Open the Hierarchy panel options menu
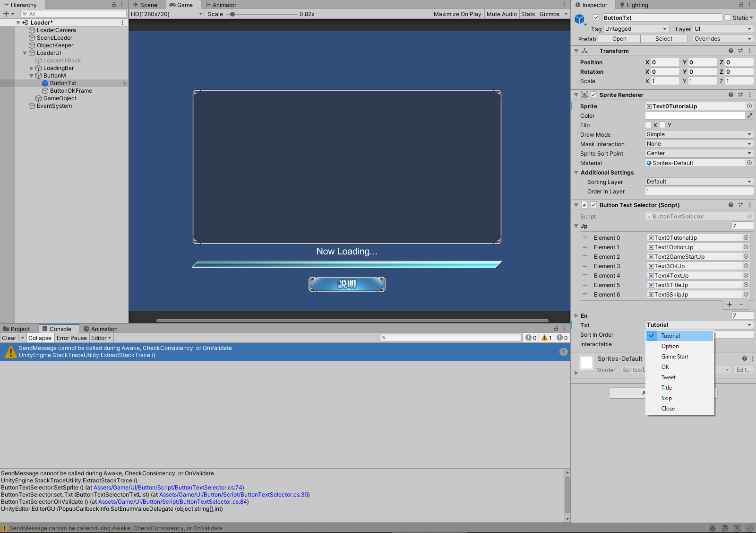 122,4
